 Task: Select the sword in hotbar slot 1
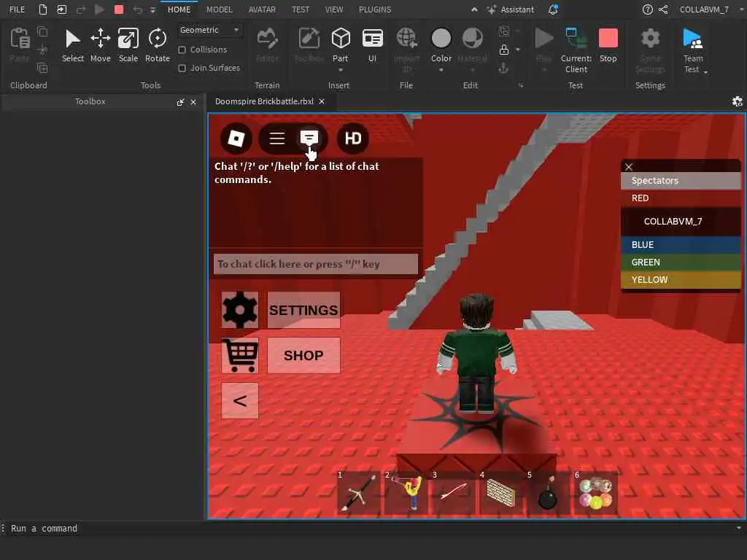(358, 494)
